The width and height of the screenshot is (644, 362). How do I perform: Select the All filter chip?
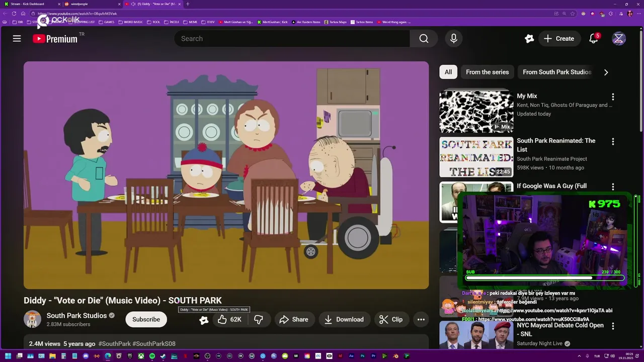point(448,72)
